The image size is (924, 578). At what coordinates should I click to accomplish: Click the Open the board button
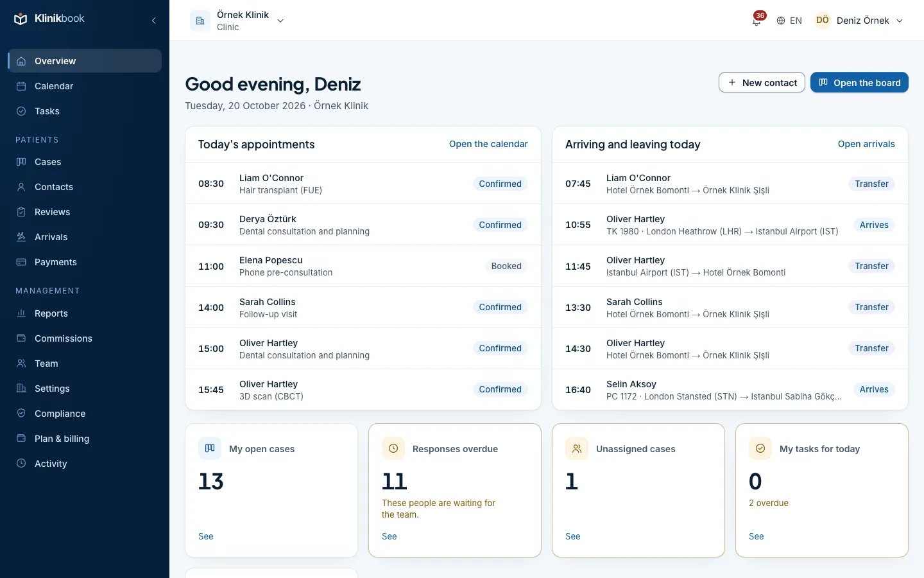coord(859,82)
